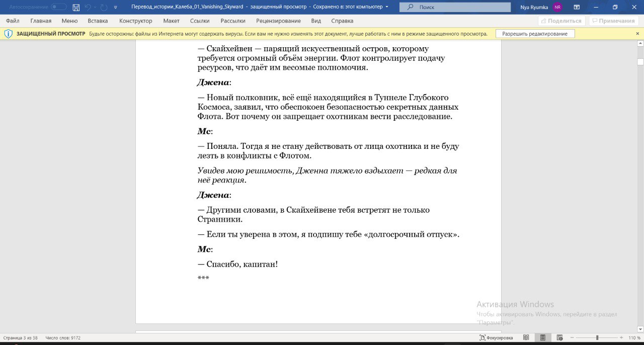
Task: Switch to the Вставка tab
Action: pos(98,21)
